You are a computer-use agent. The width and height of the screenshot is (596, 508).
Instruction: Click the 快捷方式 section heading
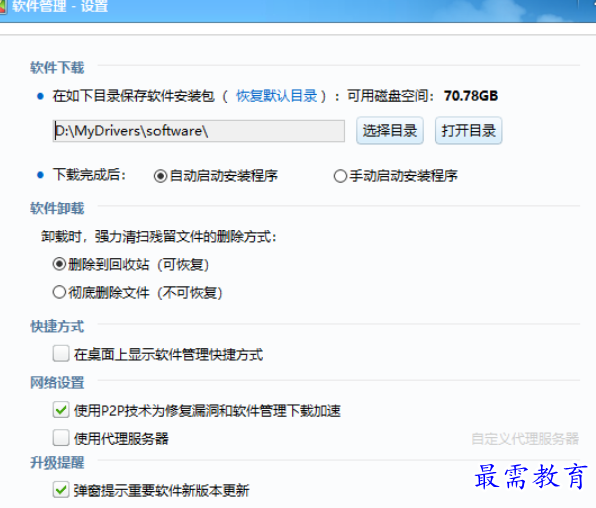(57, 326)
